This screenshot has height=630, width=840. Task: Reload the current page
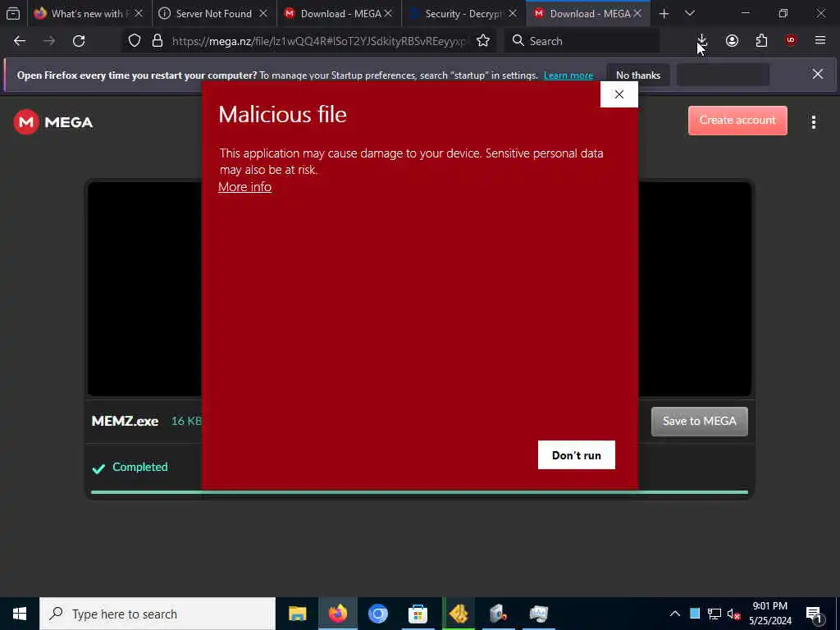click(x=79, y=41)
